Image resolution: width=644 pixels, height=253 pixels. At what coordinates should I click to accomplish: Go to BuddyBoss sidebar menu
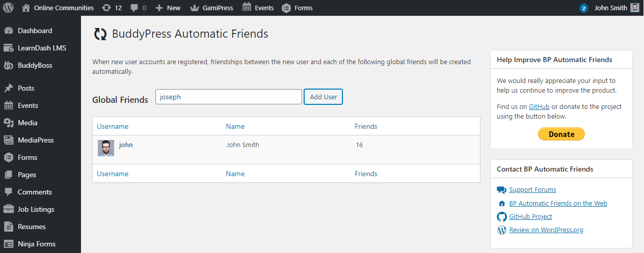(x=35, y=65)
